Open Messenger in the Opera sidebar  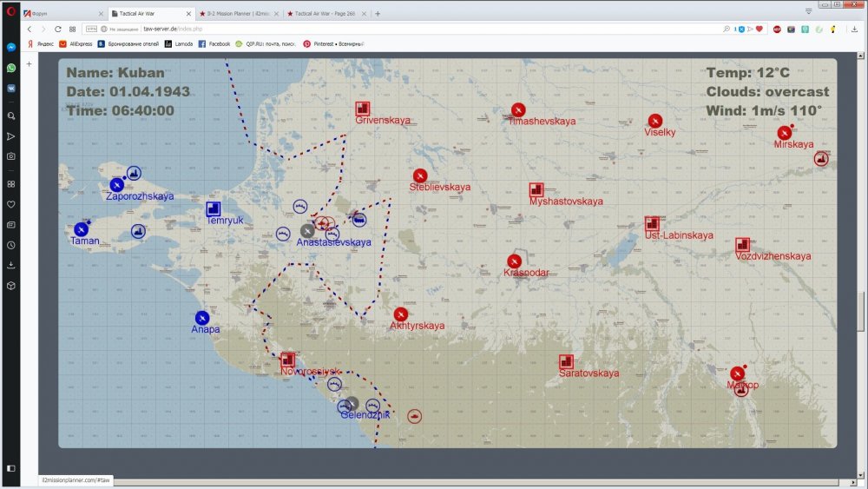tap(11, 48)
